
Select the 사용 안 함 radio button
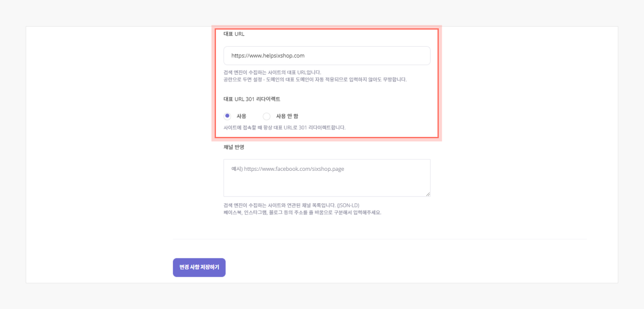click(267, 116)
